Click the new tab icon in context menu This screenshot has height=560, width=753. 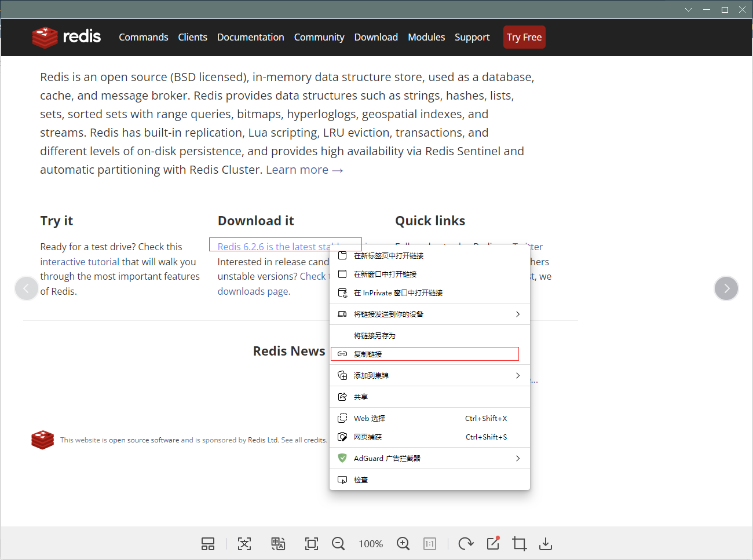[x=342, y=255]
